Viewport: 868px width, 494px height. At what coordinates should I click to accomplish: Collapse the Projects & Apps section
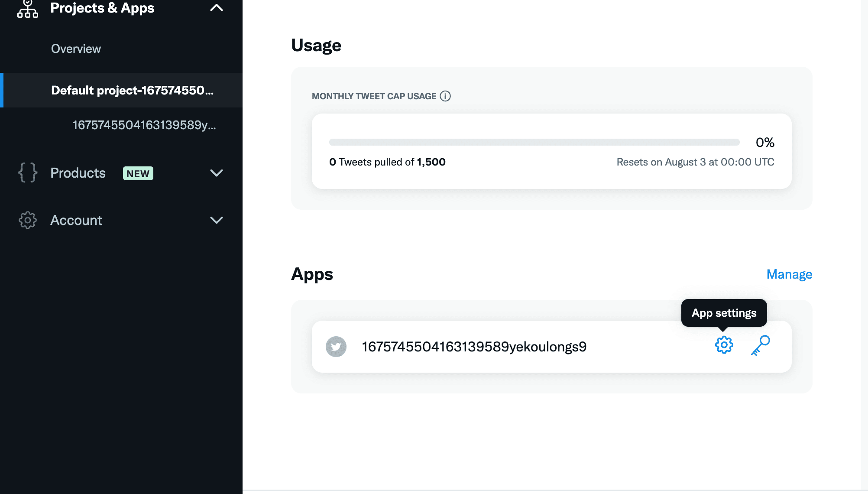pos(217,8)
